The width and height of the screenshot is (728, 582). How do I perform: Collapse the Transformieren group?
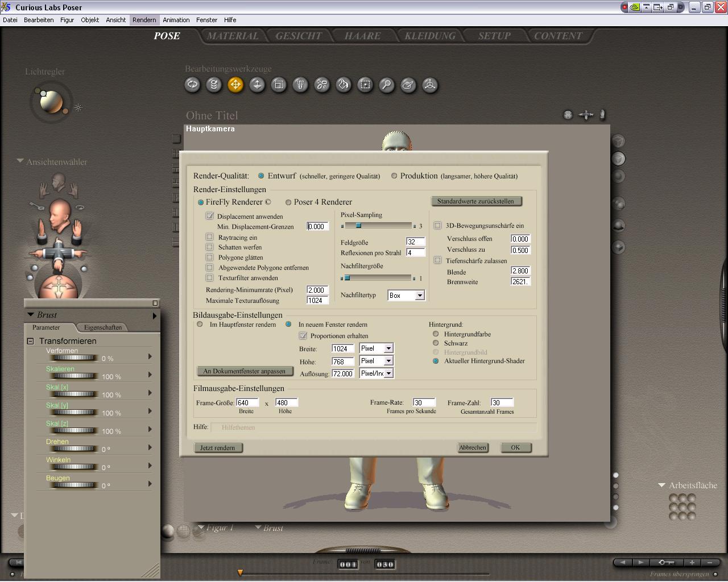point(31,341)
